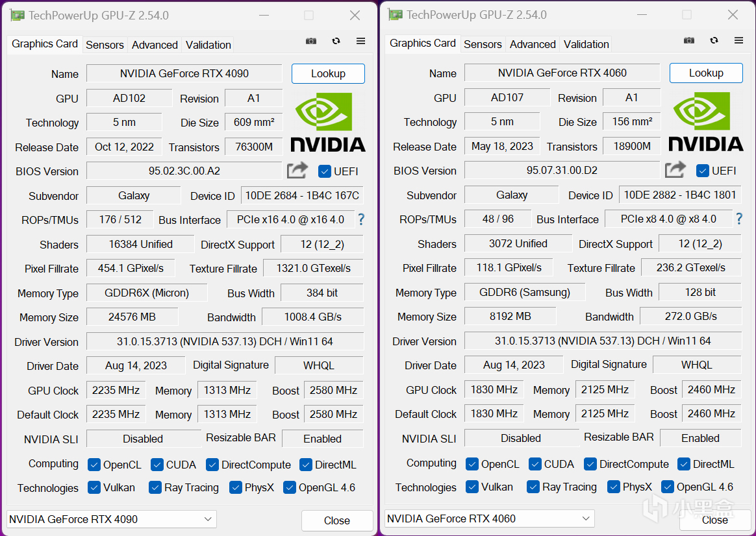Click the GPU-Z app icon in the right window's title bar
The image size is (756, 536).
coord(396,15)
